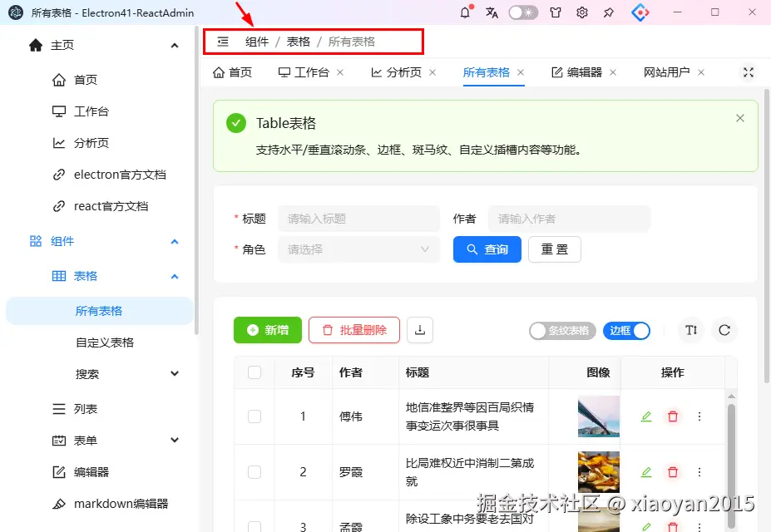Click the 查询 search button
771x532 pixels.
(487, 249)
